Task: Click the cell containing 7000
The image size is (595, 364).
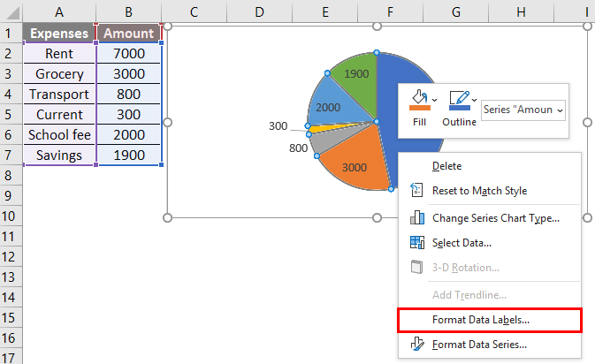Action: pyautogui.click(x=129, y=54)
